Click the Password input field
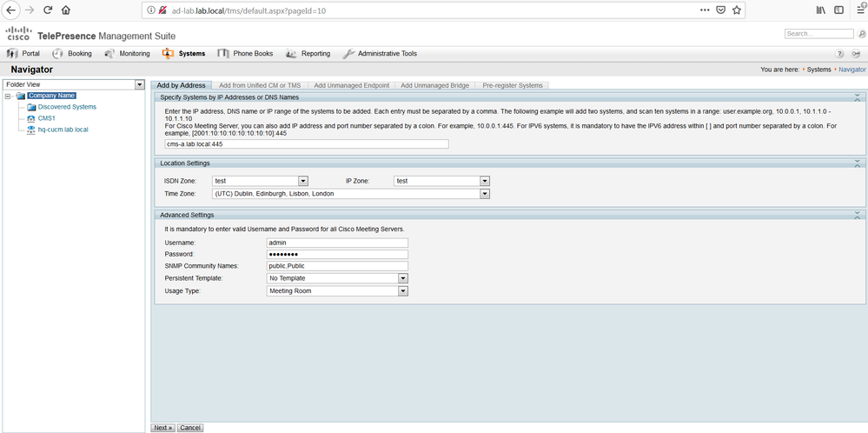 tap(338, 254)
